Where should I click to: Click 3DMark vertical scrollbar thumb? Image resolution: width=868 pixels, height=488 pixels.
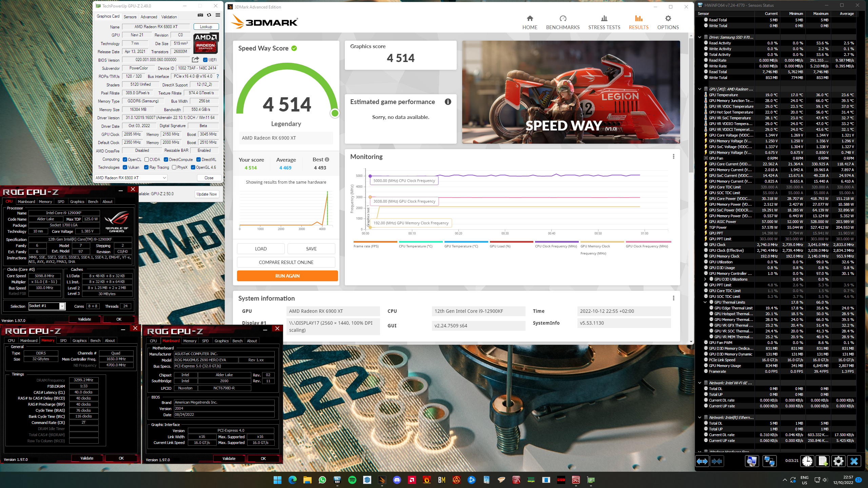pyautogui.click(x=691, y=105)
